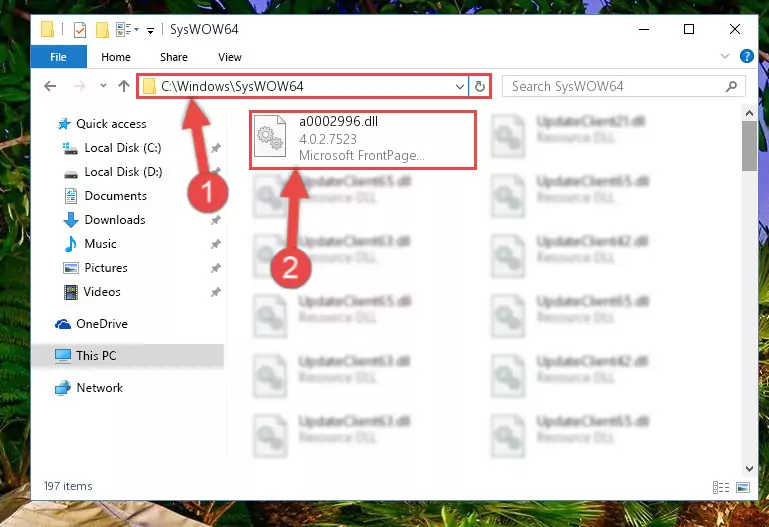Screen dimensions: 769x527
Task: Refresh the SysWOW64 folder
Action: pos(479,87)
